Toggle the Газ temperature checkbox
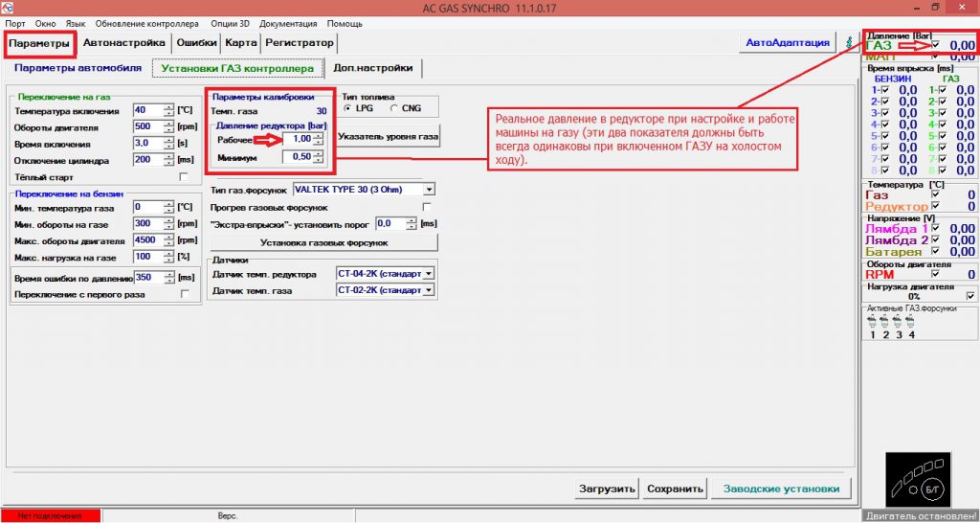 (x=936, y=194)
